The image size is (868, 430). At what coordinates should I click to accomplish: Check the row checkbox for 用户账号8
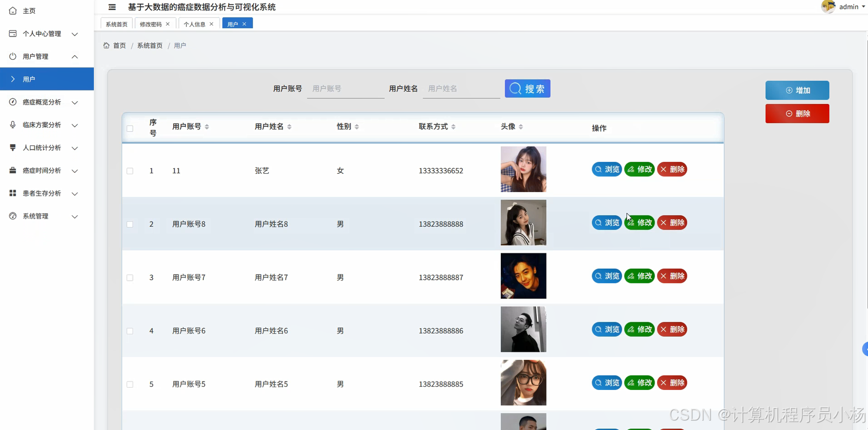(130, 224)
